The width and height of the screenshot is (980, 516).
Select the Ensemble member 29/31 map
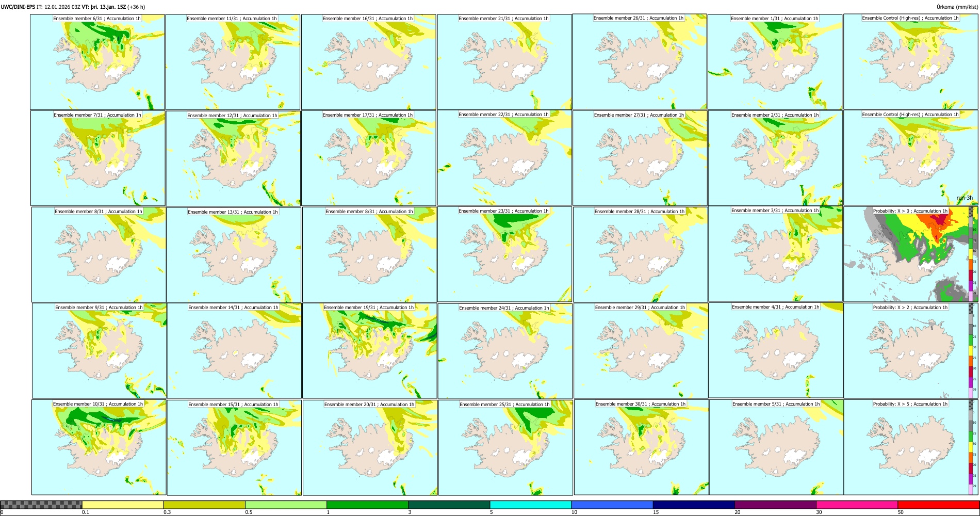(641, 350)
